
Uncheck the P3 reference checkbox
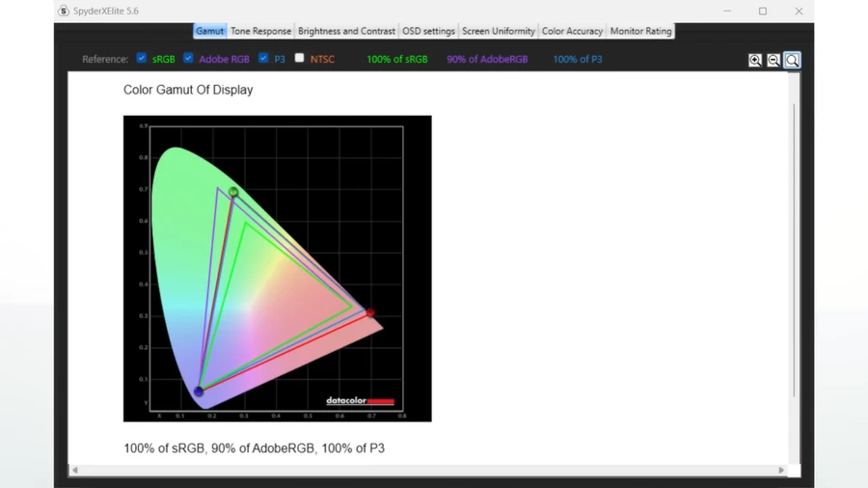263,58
